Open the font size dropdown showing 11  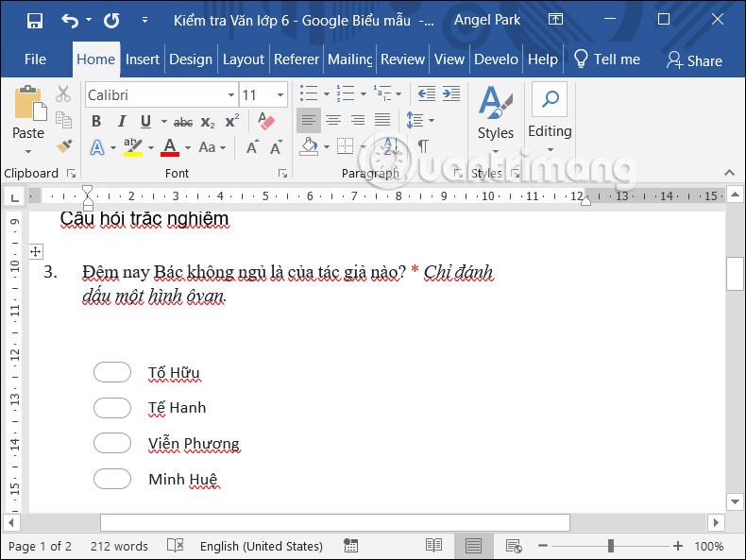(x=280, y=94)
